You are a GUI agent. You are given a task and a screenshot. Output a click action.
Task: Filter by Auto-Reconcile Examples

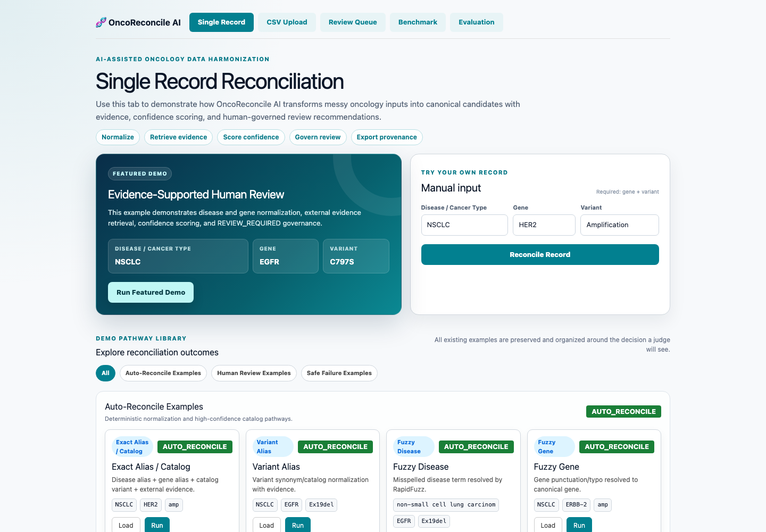(x=163, y=373)
